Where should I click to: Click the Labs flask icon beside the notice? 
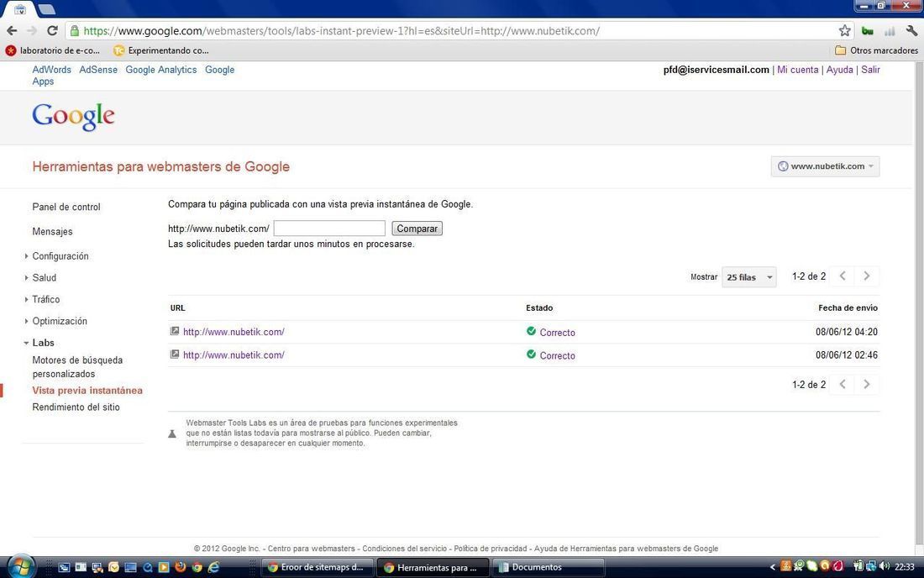(x=172, y=433)
